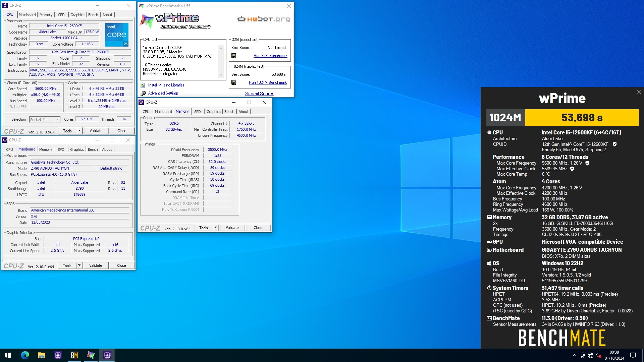
Task: Click the active CPU-Z taskbar icon
Action: (107, 355)
